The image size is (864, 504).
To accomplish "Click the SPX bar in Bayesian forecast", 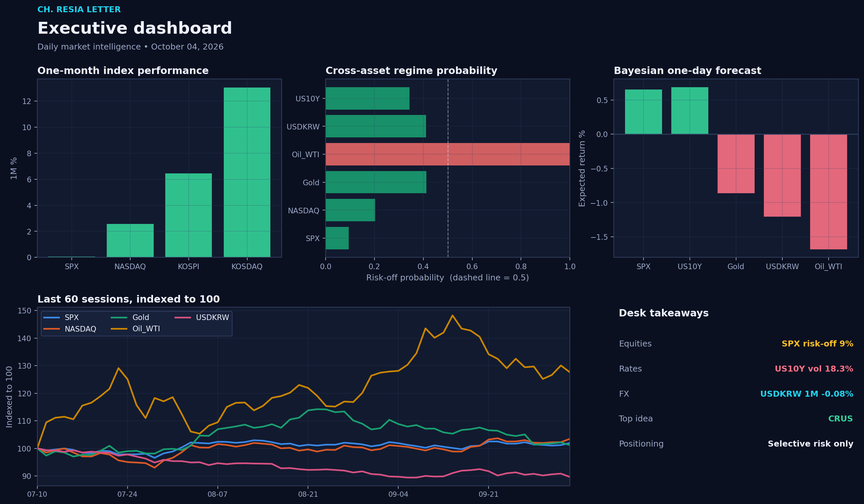I will point(643,112).
